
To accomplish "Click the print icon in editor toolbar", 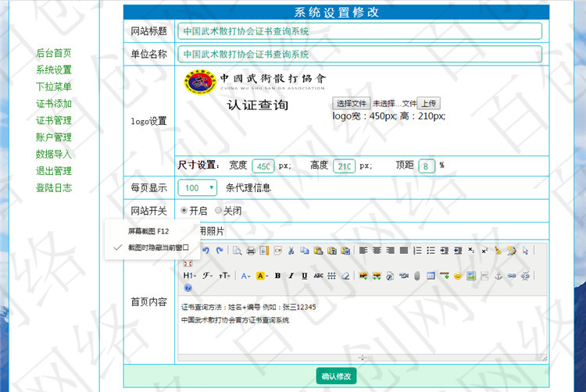I will (x=251, y=251).
